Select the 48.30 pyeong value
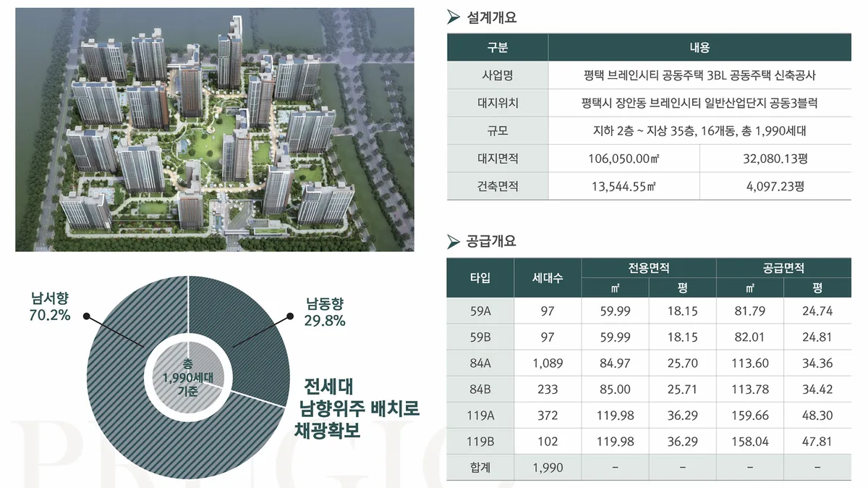The height and width of the screenshot is (488, 868). tap(817, 415)
